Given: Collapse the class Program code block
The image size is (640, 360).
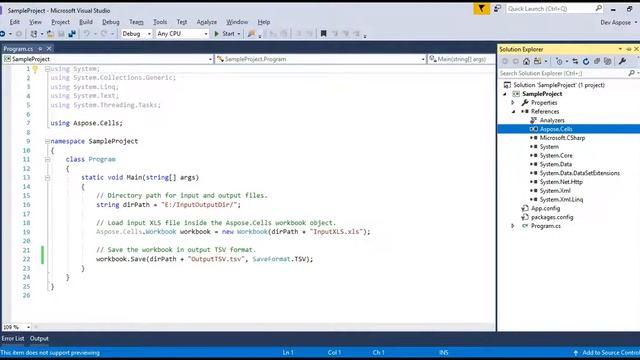Looking at the screenshot, I should [x=47, y=160].
